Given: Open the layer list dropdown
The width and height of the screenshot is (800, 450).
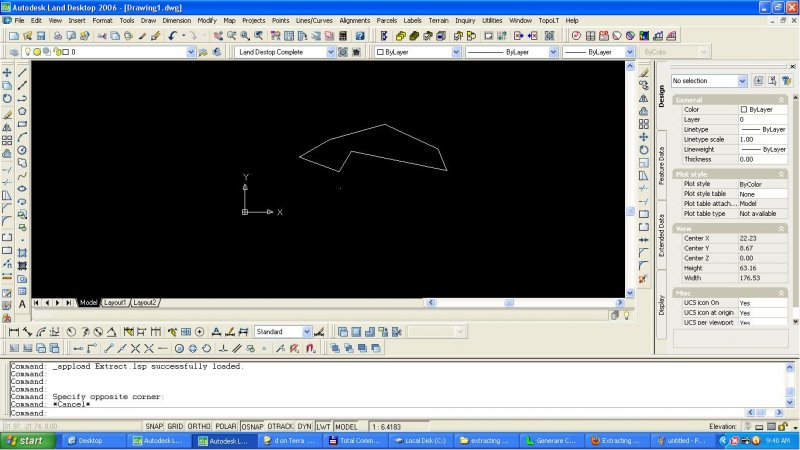Looking at the screenshot, I should point(191,52).
